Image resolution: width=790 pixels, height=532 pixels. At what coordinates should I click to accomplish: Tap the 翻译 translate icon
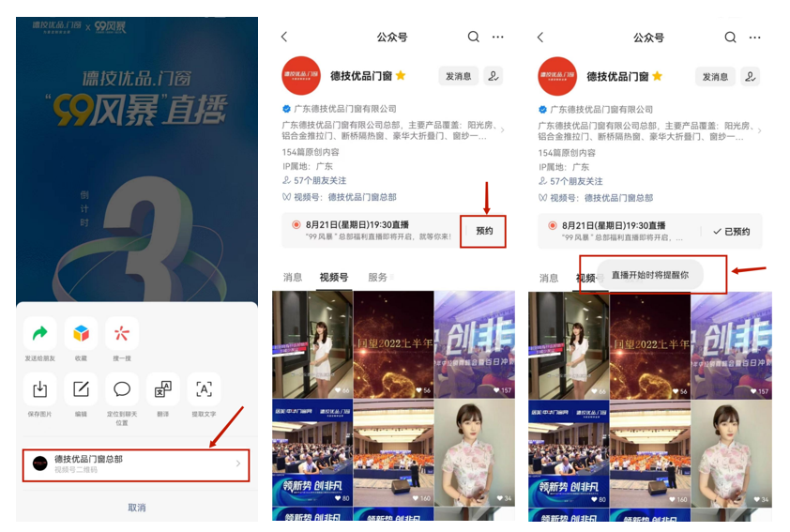click(162, 389)
